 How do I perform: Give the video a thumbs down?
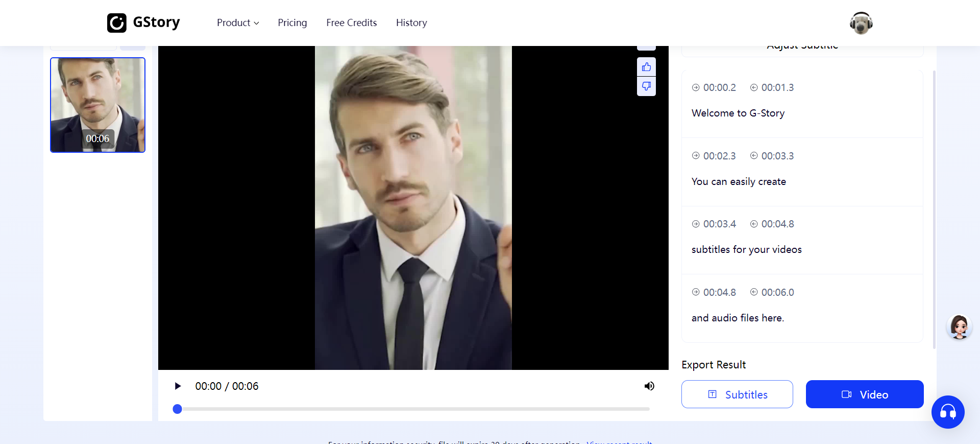tap(646, 86)
